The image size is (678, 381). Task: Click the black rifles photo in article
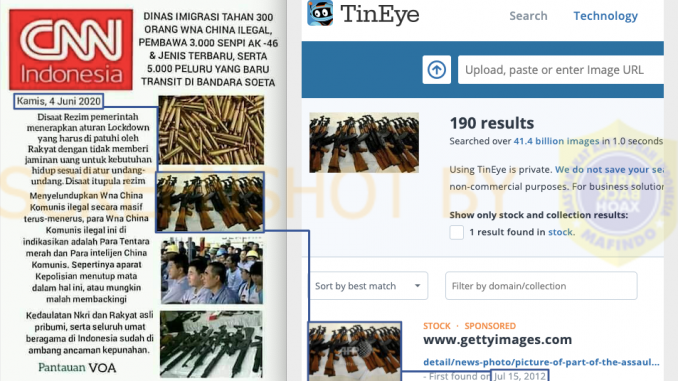coord(211,344)
